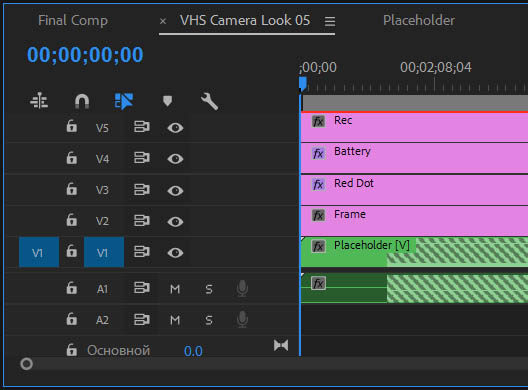Hide track V2 output eye

pos(175,222)
